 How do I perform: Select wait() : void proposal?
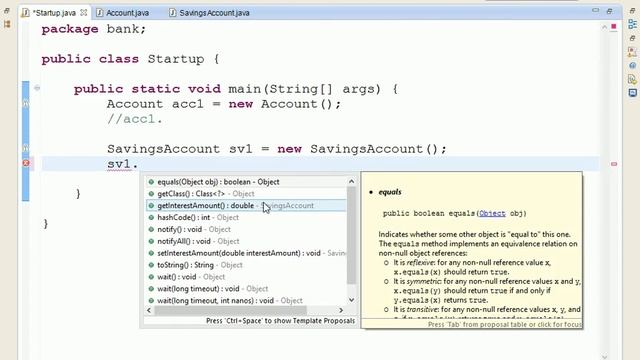tap(247, 277)
